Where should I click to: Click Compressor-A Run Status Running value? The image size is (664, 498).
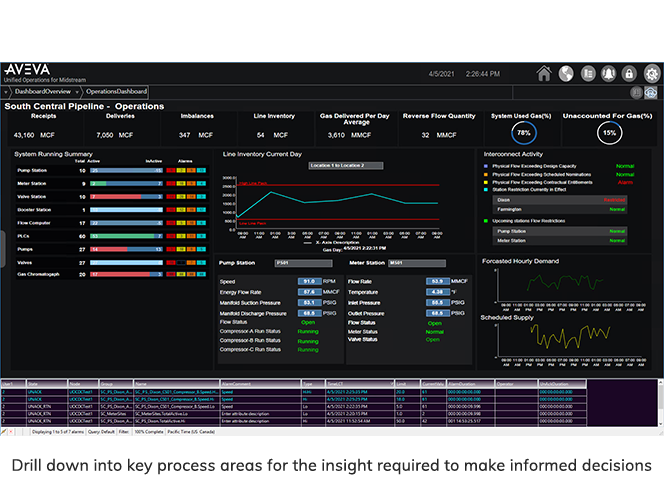tap(308, 332)
